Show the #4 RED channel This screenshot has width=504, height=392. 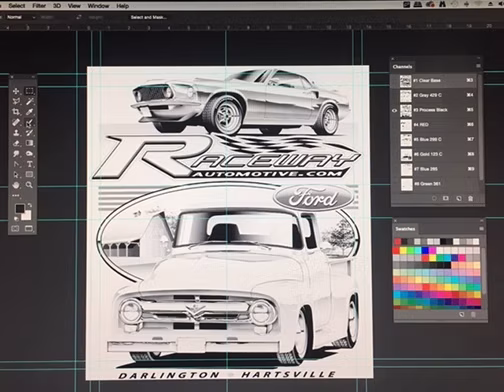394,125
